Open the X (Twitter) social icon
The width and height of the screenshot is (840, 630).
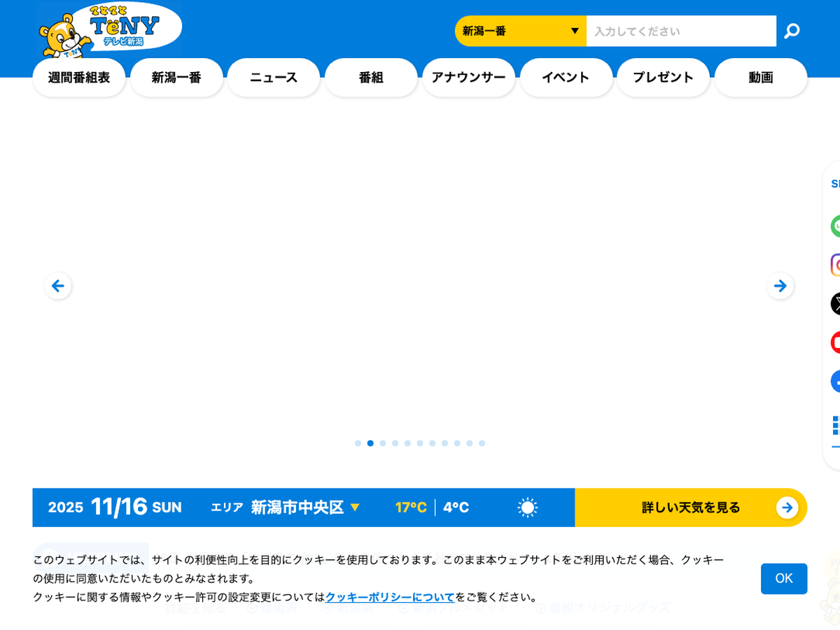[x=835, y=304]
